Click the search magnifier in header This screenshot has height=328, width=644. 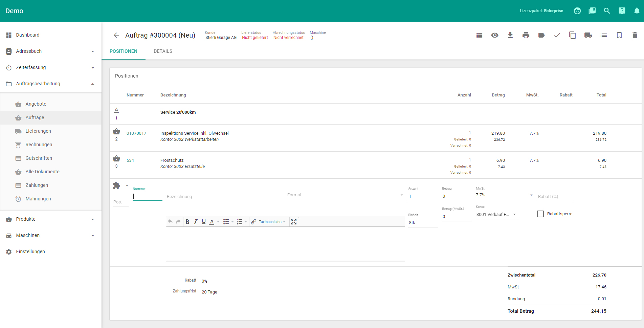tap(607, 11)
